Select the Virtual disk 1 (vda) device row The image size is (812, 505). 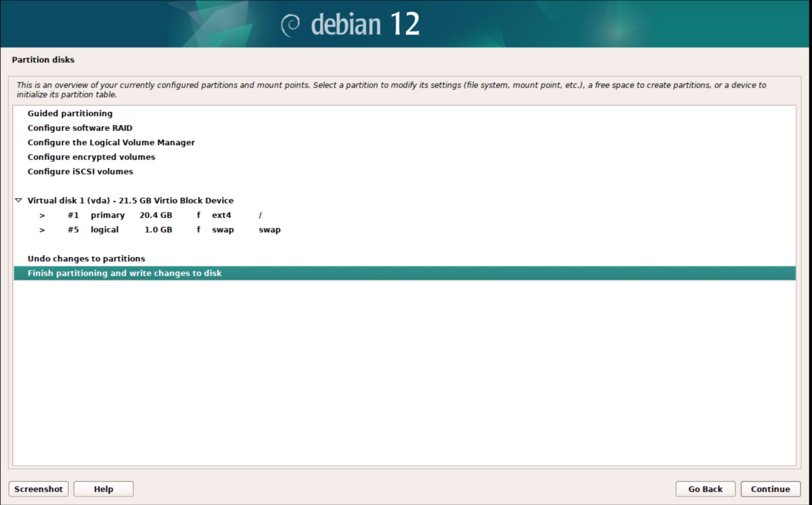(130, 200)
